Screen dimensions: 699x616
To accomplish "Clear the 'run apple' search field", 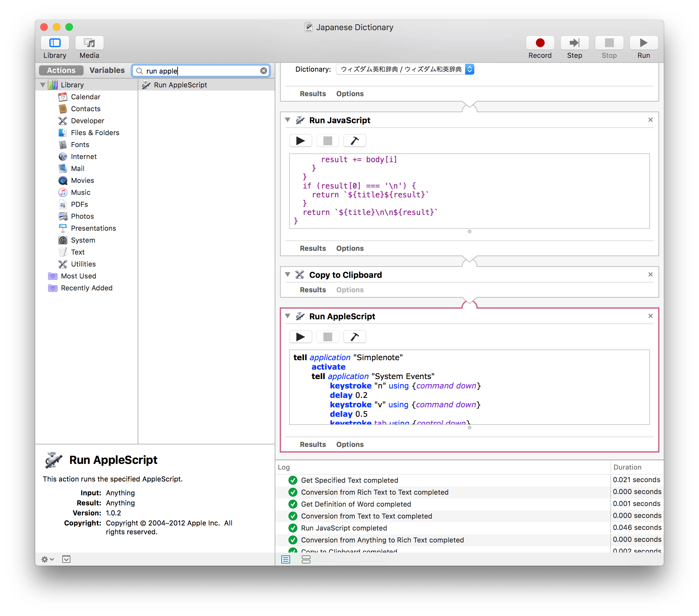I will tap(263, 71).
